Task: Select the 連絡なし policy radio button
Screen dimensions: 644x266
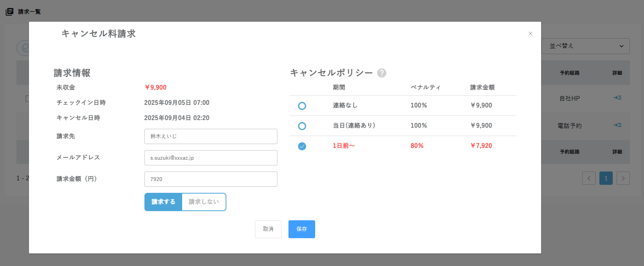Action: click(x=302, y=106)
